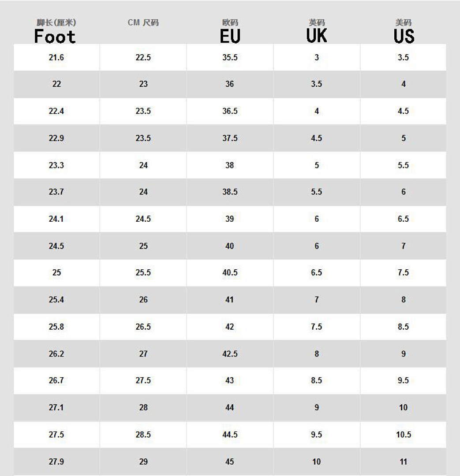Click the CM 尺码 column header
The width and height of the screenshot is (460, 476).
coord(143,23)
